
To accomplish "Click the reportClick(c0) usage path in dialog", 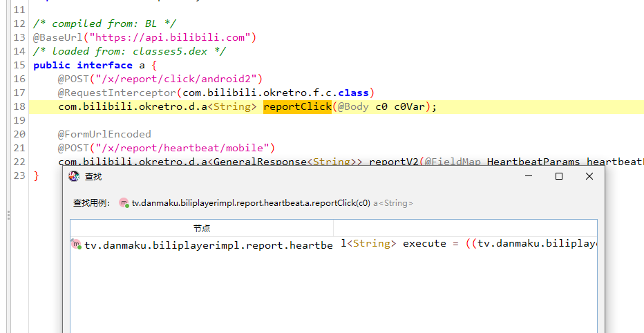I will (251, 203).
